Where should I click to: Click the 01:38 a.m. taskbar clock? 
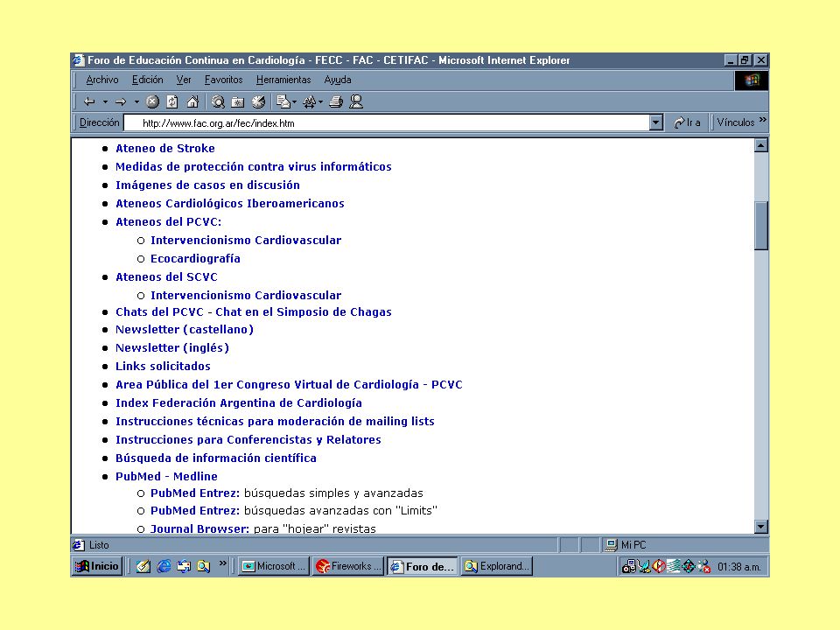click(738, 567)
